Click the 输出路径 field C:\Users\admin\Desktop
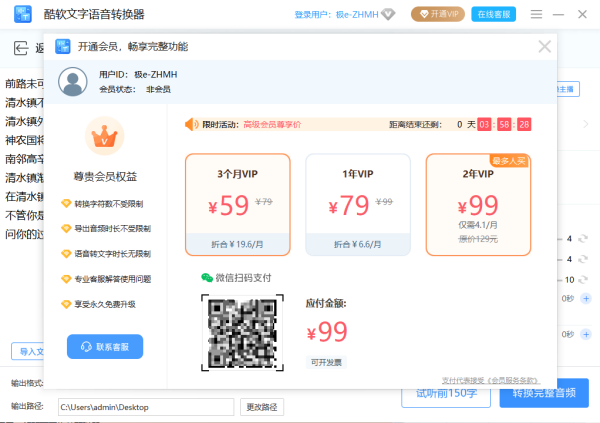Screen dimensions: 600x423 tap(146, 407)
